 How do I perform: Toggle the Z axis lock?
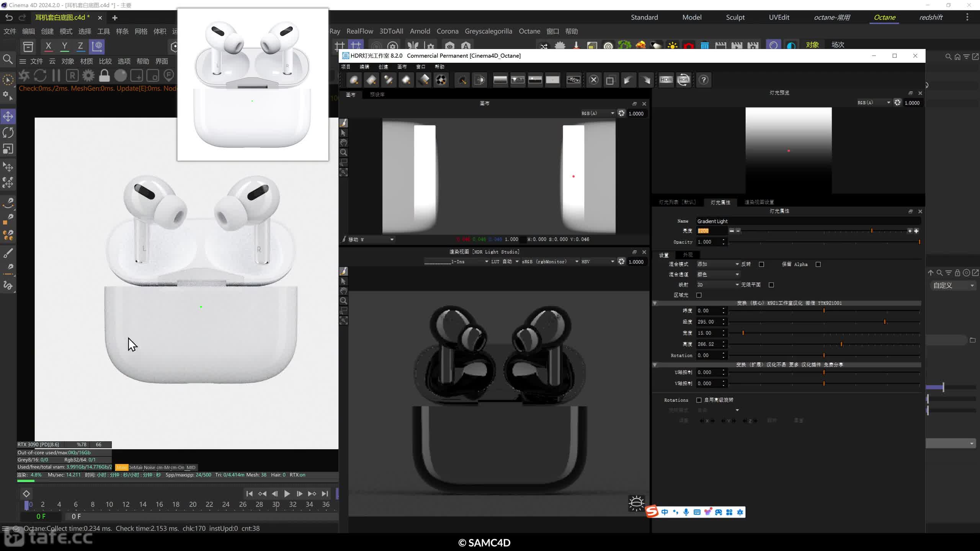[x=80, y=47]
